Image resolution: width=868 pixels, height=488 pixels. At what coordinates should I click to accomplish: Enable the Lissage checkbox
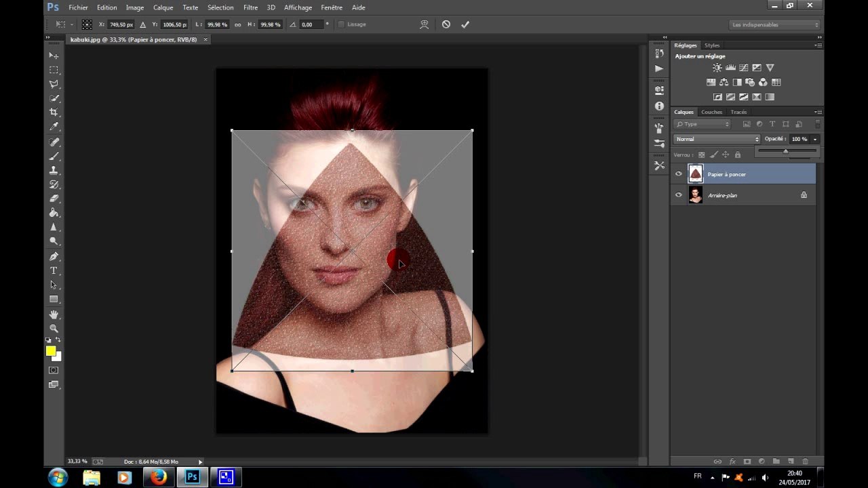click(x=341, y=24)
